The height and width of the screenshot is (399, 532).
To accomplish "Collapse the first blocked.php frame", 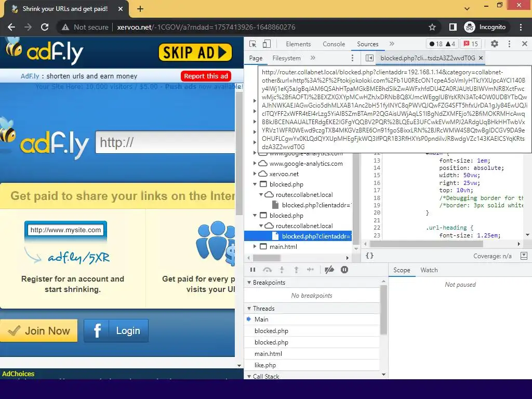I will pyautogui.click(x=255, y=184).
